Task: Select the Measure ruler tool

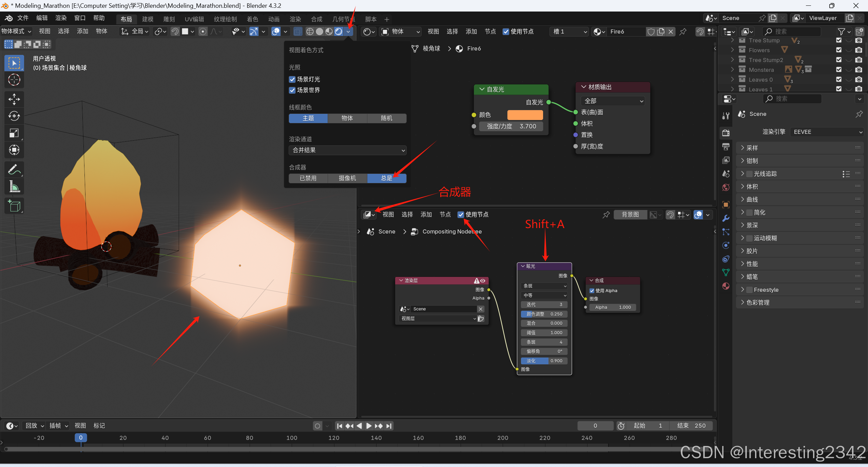Action: coord(14,186)
